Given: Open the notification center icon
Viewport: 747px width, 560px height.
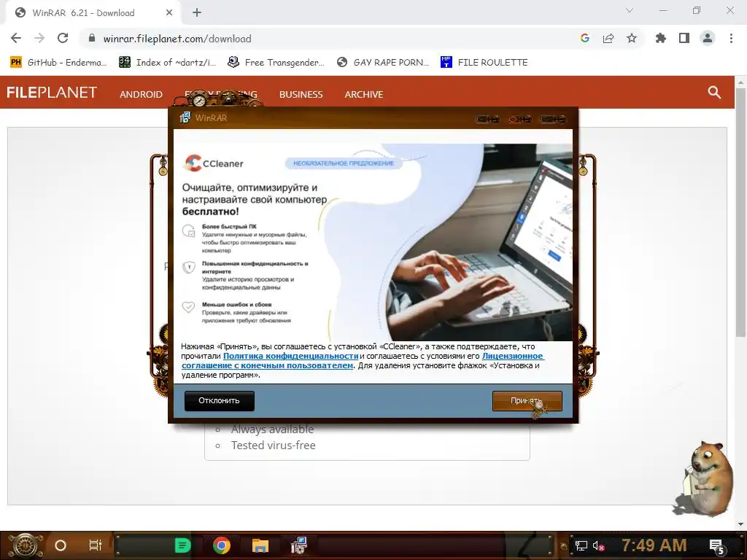Looking at the screenshot, I should point(717,547).
